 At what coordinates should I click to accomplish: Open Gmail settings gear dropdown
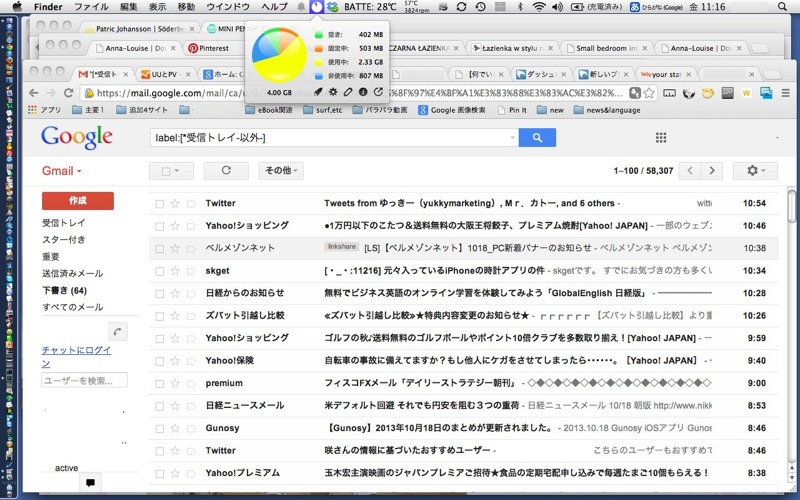pyautogui.click(x=755, y=171)
